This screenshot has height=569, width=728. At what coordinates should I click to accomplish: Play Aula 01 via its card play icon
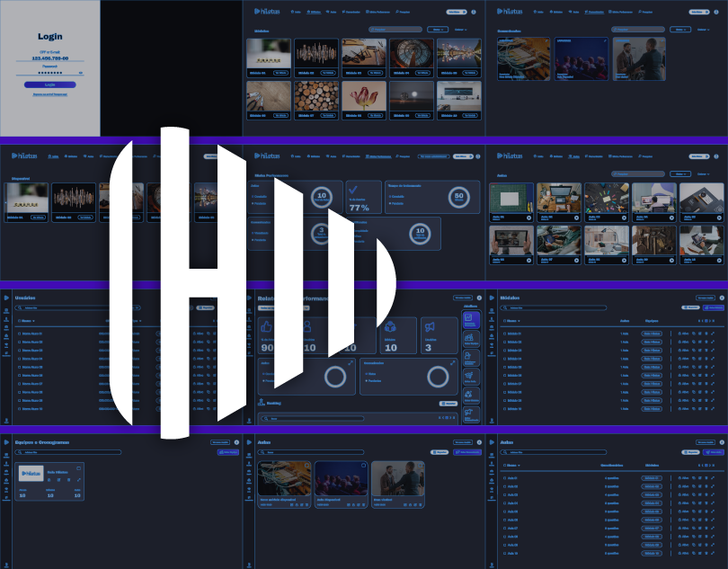(528, 218)
